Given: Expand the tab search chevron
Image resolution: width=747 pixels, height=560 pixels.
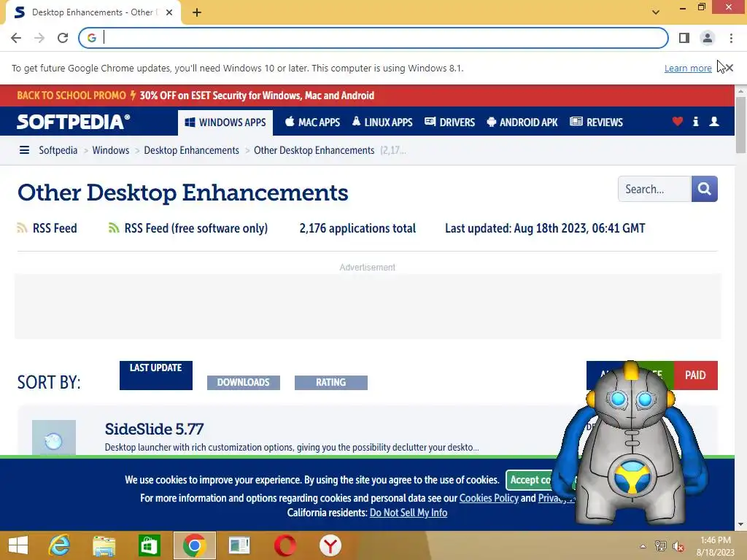Looking at the screenshot, I should [x=656, y=12].
